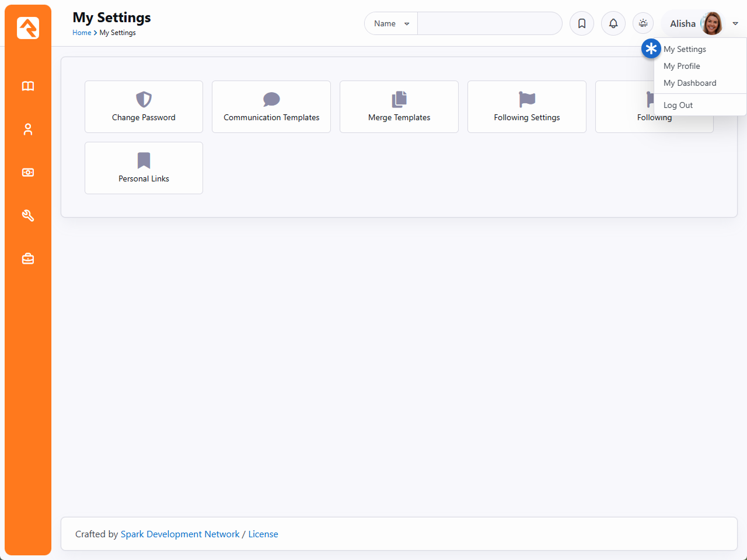Open the briefcase icon in the sidebar
Screen dimensions: 747x560
(x=28, y=259)
